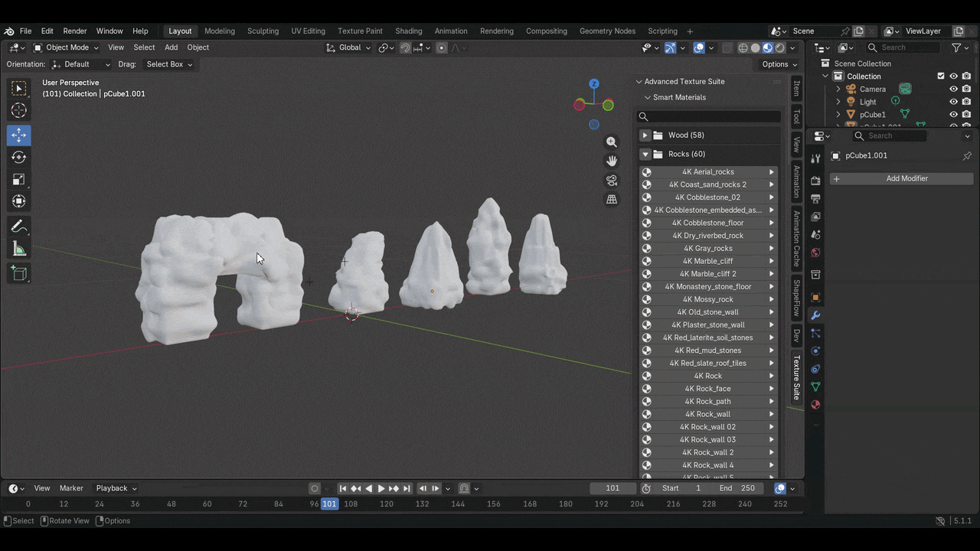Viewport: 980px width, 551px height.
Task: Open the Global transform orientation dropdown
Action: 348,47
